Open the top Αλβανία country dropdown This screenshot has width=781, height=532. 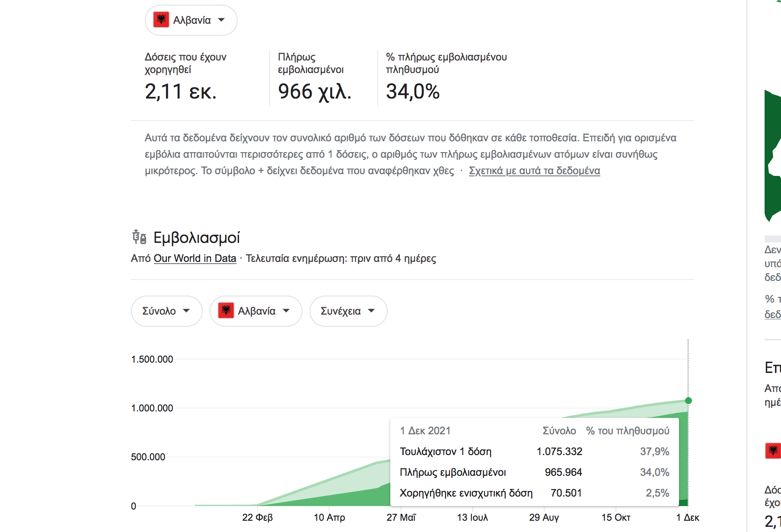click(191, 20)
